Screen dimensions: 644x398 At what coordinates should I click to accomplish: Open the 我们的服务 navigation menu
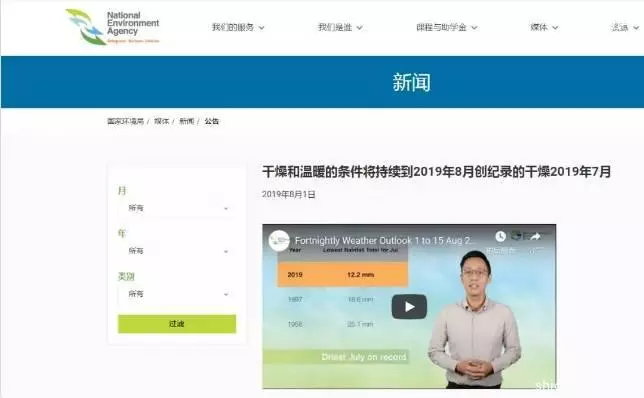tap(233, 28)
